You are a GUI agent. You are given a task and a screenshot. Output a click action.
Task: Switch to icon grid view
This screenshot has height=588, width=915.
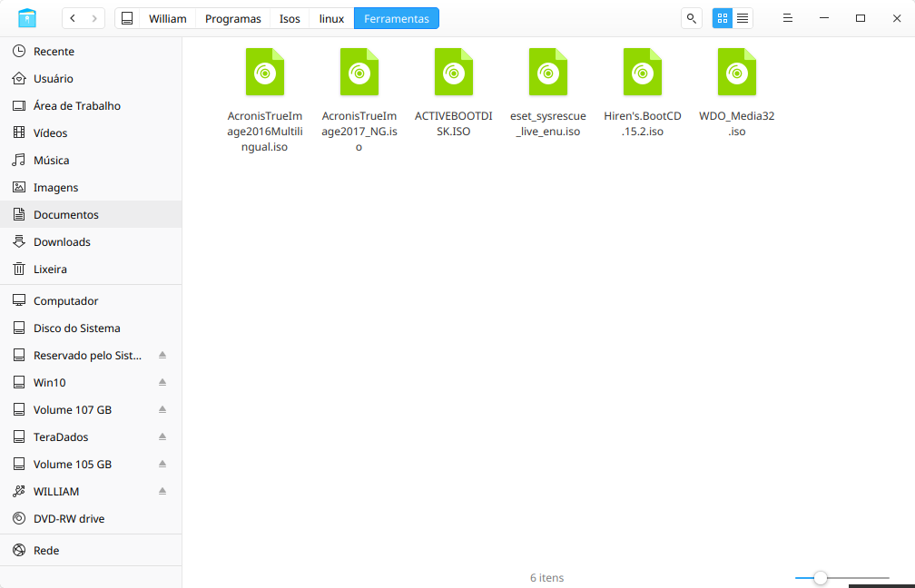pos(723,19)
